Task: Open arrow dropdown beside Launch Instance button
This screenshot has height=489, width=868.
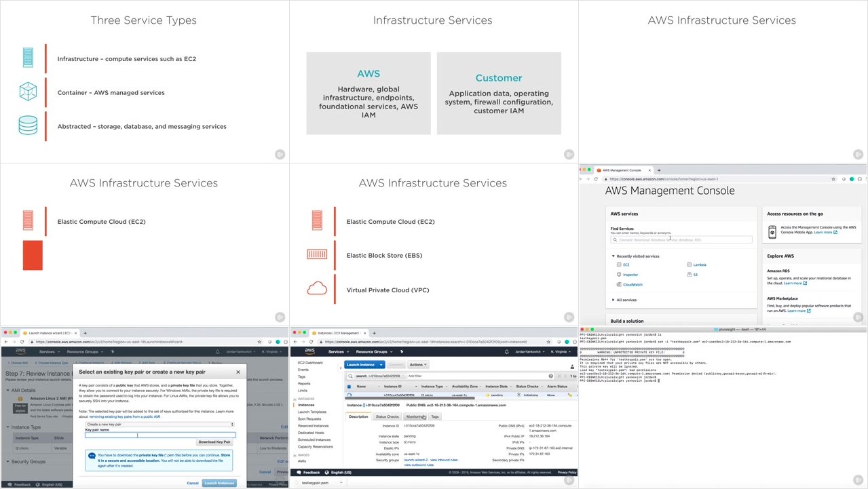Action: pyautogui.click(x=381, y=364)
